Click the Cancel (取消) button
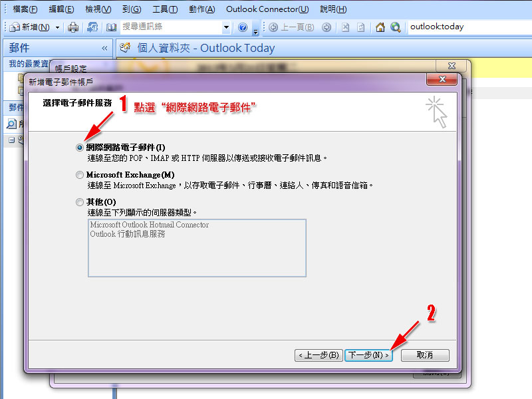 click(x=425, y=355)
